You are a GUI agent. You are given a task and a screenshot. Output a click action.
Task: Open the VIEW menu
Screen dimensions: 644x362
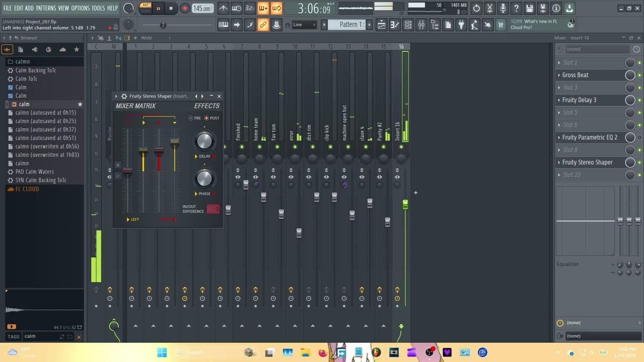click(x=63, y=8)
